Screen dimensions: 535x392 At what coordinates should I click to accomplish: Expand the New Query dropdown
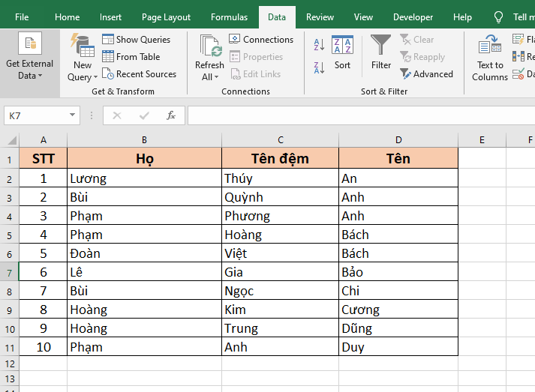point(82,77)
